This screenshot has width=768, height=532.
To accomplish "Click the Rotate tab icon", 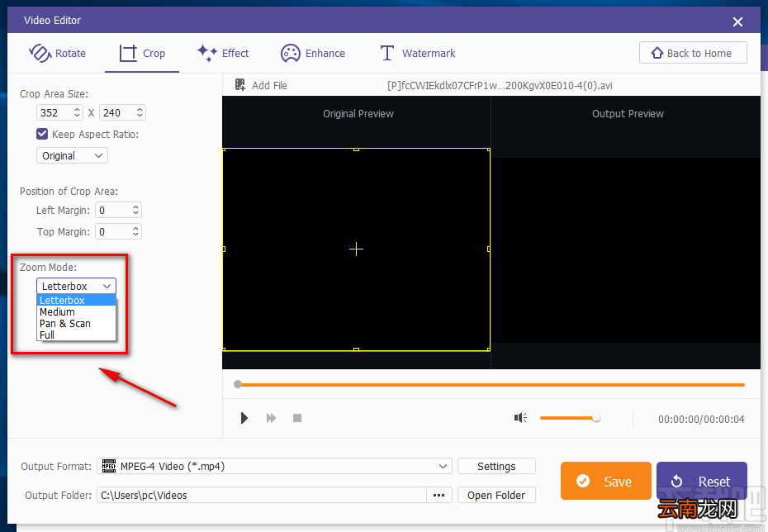I will click(x=40, y=53).
